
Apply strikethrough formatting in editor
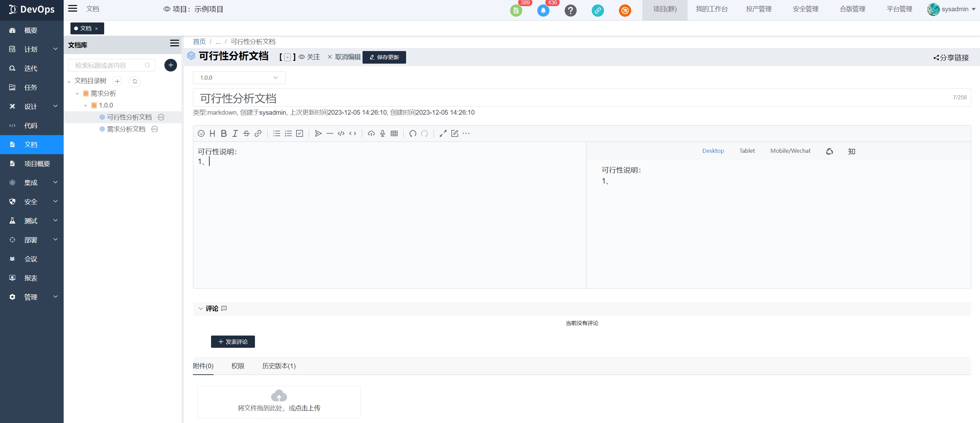click(x=246, y=133)
